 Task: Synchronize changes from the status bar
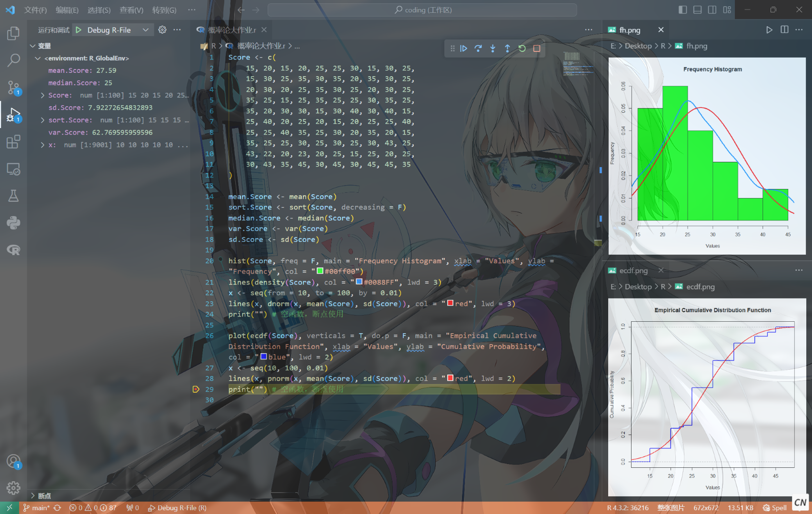[58, 508]
